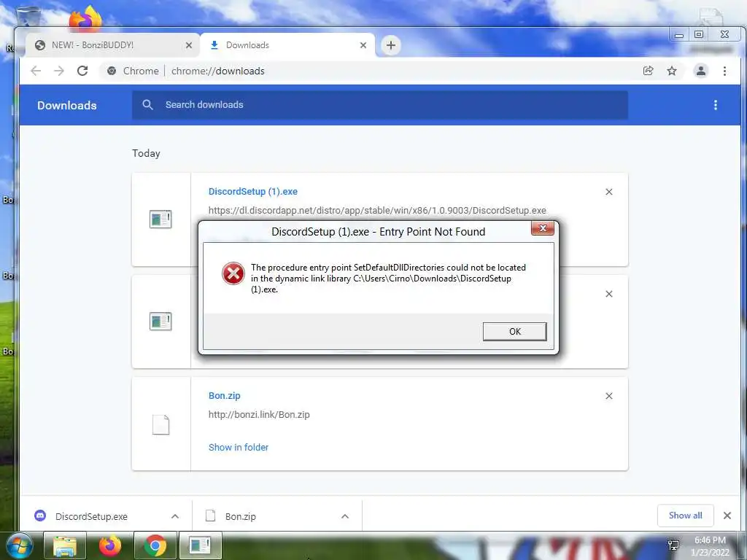Reload the downloads page
The width and height of the screenshot is (747, 560).
coord(82,71)
